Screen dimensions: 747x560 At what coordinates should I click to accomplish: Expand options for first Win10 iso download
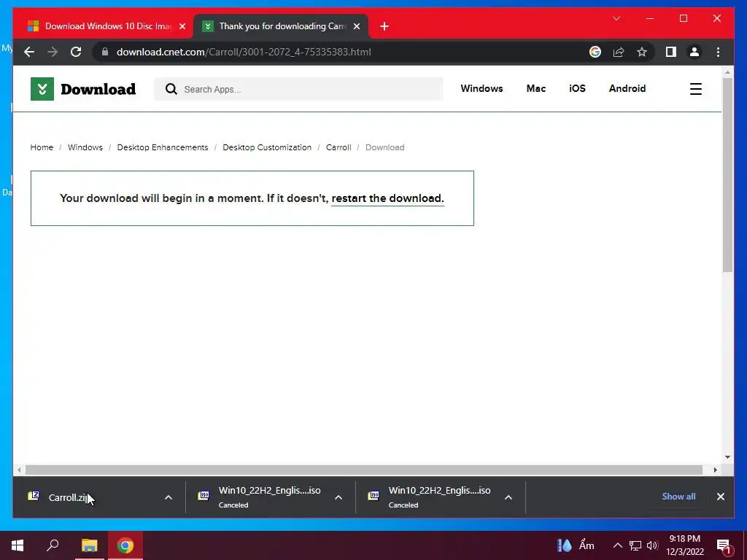338,497
